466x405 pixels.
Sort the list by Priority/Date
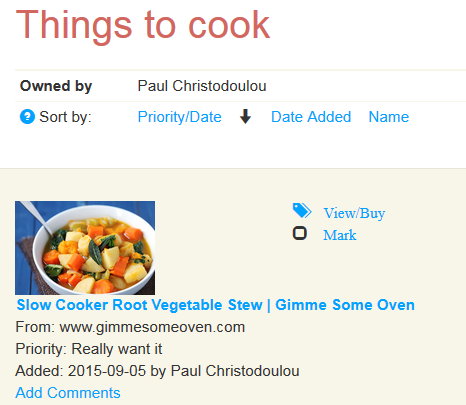(180, 117)
